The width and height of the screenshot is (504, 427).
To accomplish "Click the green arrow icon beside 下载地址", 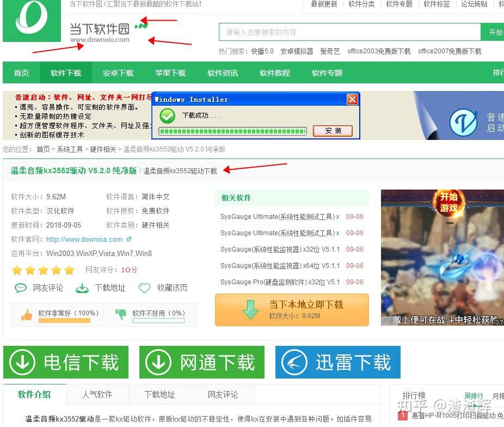I will coord(82,288).
